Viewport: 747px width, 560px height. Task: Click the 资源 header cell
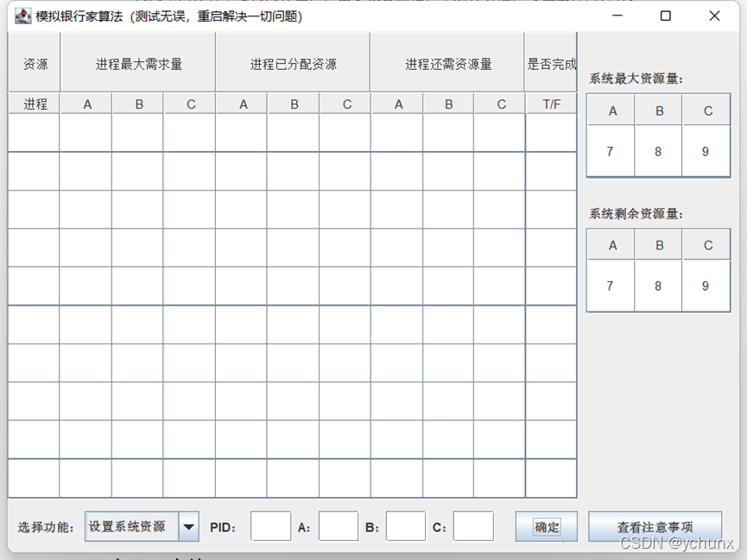tap(35, 62)
